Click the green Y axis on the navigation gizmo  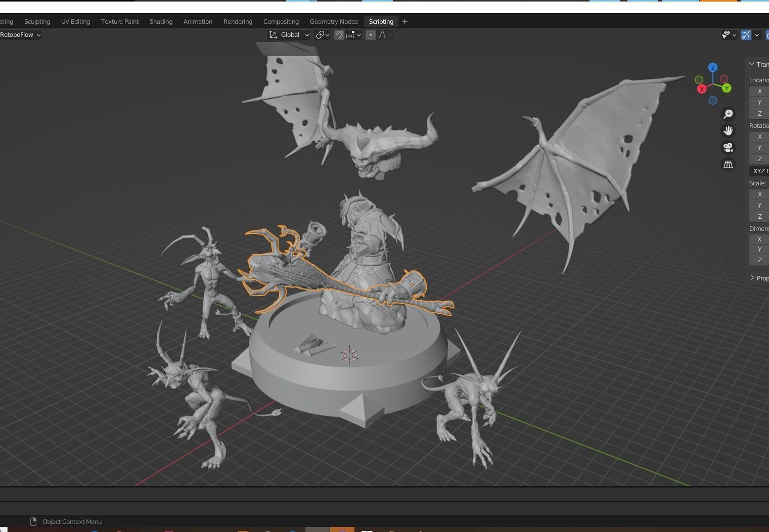click(727, 88)
